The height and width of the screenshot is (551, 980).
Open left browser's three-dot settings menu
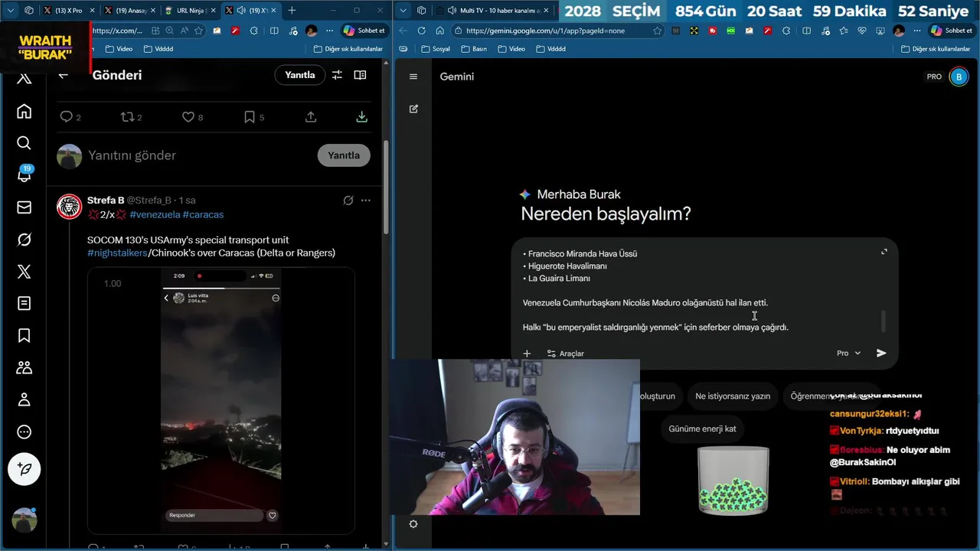click(329, 31)
